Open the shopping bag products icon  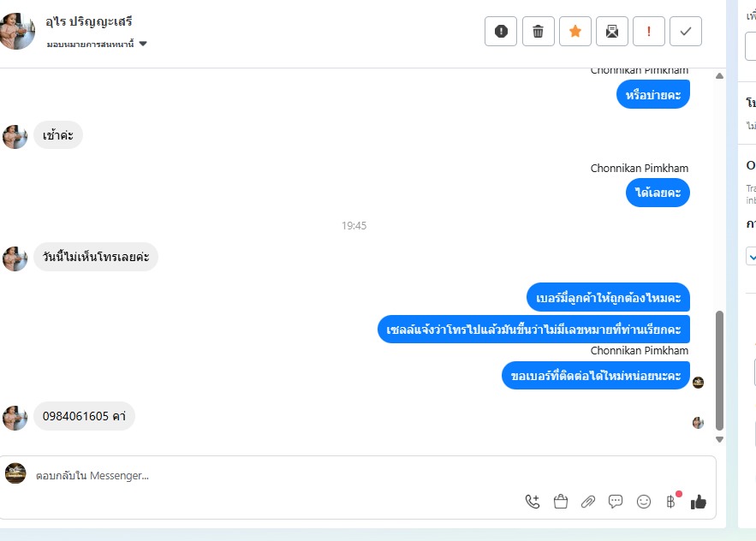coord(560,502)
